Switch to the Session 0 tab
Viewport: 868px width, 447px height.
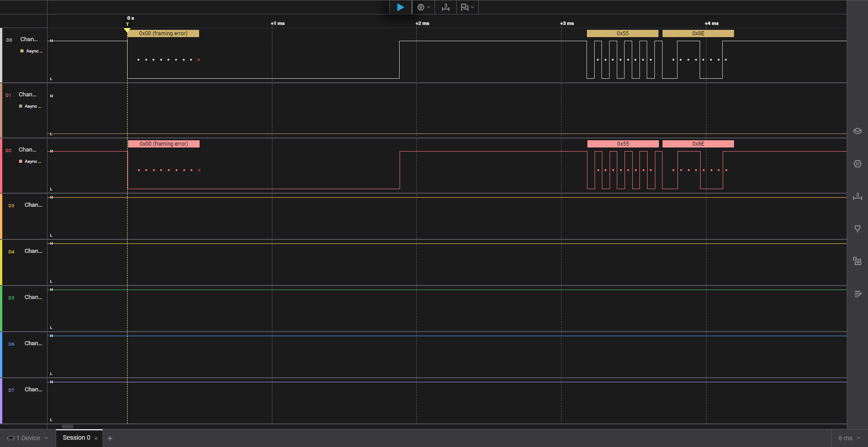76,437
